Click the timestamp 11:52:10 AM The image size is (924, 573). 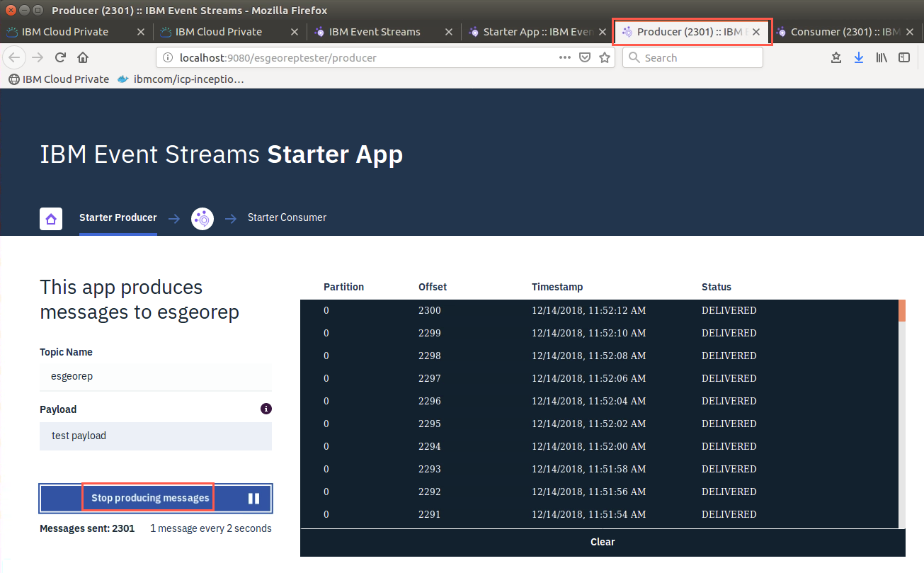588,333
